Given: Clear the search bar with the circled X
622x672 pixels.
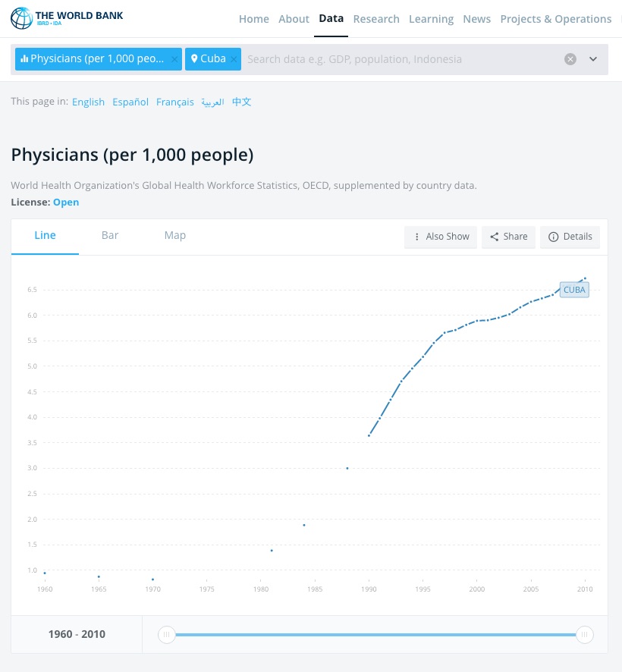Looking at the screenshot, I should [570, 59].
